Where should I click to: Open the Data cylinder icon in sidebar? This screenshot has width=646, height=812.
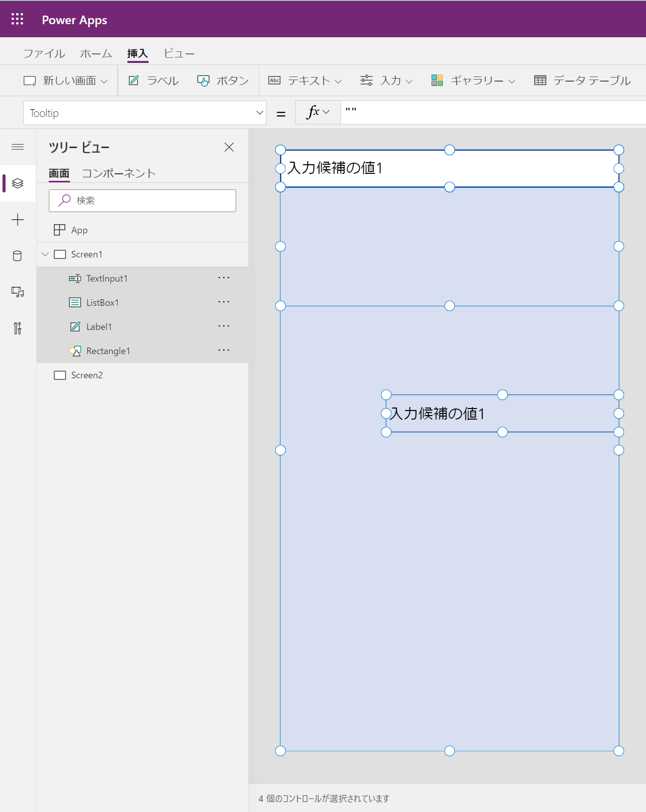click(18, 256)
